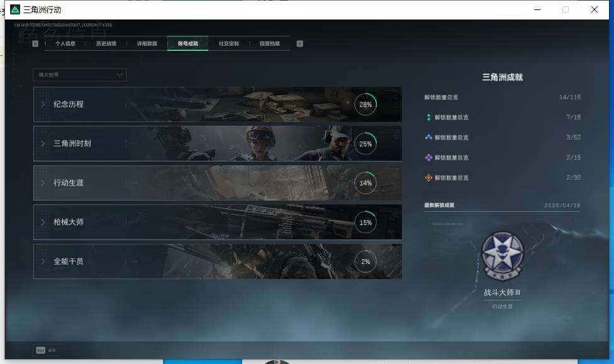Expand the 枪械大师 row chevron
614x364 pixels.
pyautogui.click(x=43, y=222)
